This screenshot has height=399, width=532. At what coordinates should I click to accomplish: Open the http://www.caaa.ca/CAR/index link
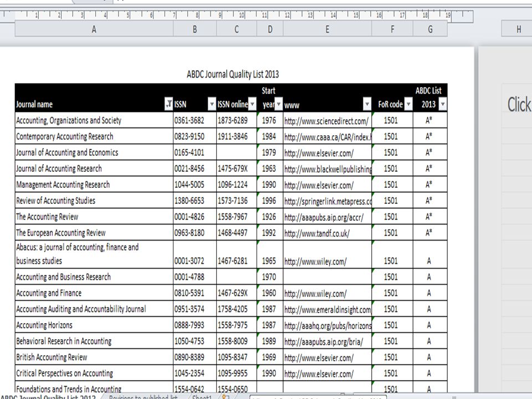[x=328, y=137]
